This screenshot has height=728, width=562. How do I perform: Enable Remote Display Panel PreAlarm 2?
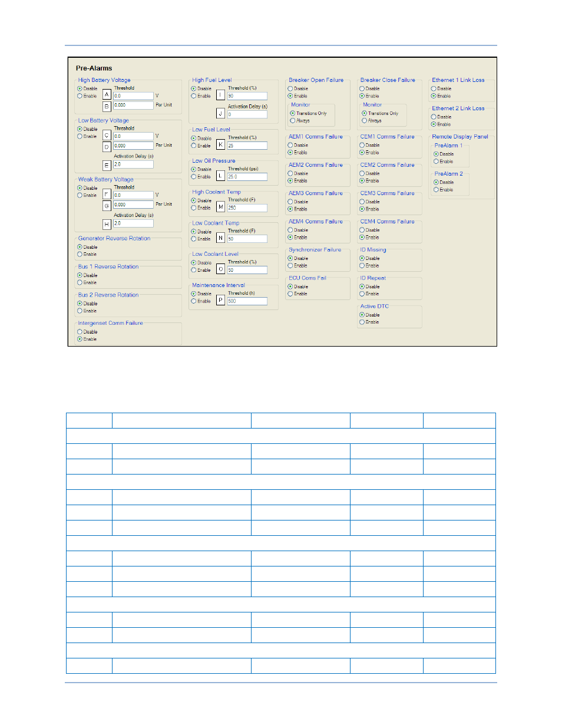coord(436,190)
